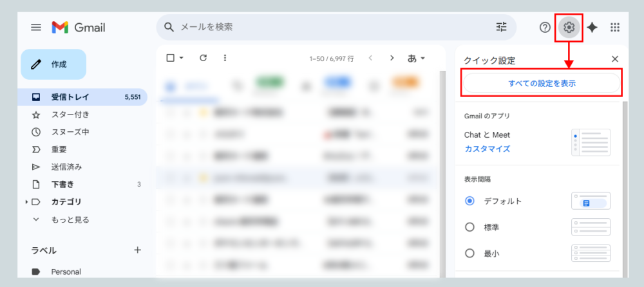The image size is (644, 287).
Task: Open the 受信トレイ folder
Action: pos(70,97)
